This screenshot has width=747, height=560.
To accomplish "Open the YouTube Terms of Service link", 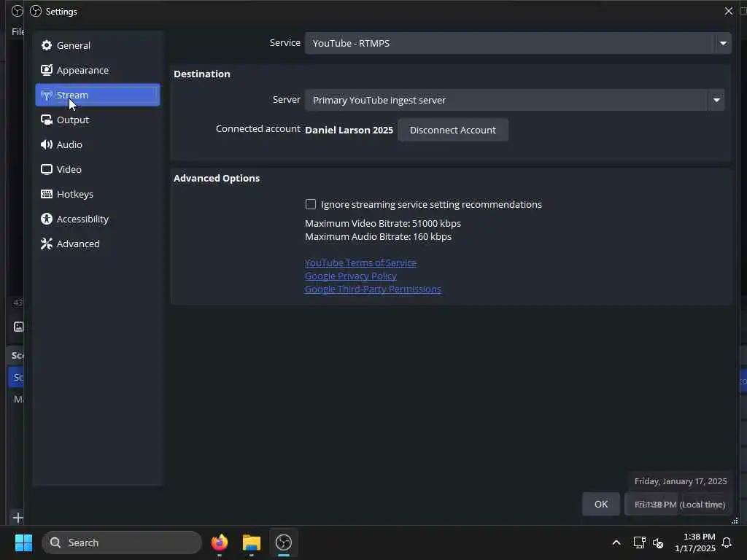I will pyautogui.click(x=360, y=262).
